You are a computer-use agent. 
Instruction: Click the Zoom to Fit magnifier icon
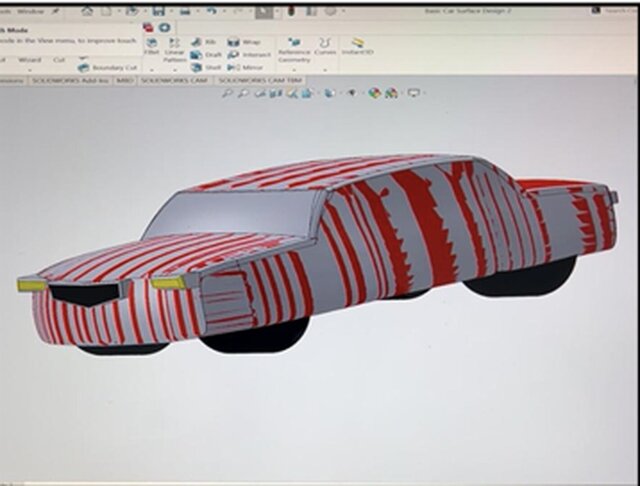click(x=227, y=93)
